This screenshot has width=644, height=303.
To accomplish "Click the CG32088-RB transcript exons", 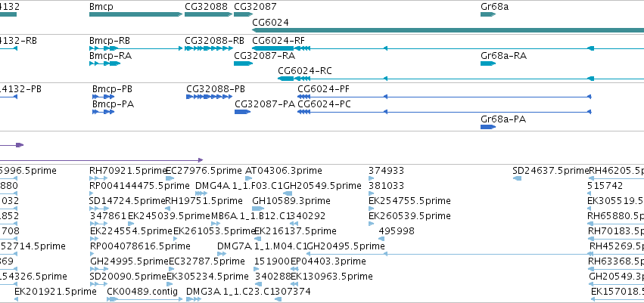I will [209, 48].
